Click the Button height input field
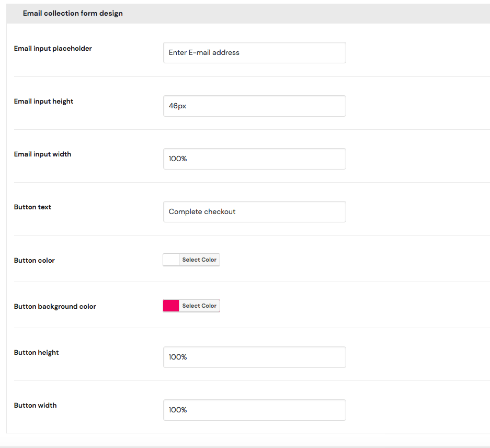The image size is (490, 448). pos(254,357)
